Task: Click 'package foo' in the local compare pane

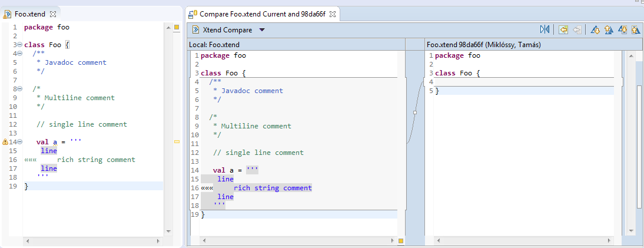Action: 224,55
